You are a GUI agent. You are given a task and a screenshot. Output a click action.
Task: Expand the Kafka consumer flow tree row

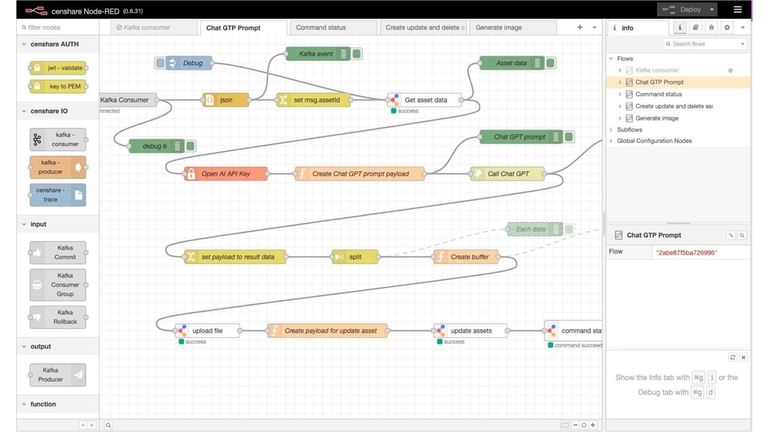tap(620, 70)
